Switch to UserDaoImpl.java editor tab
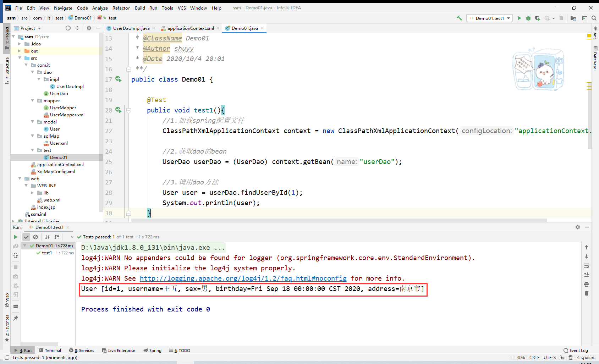The image size is (599, 364). 131,28
